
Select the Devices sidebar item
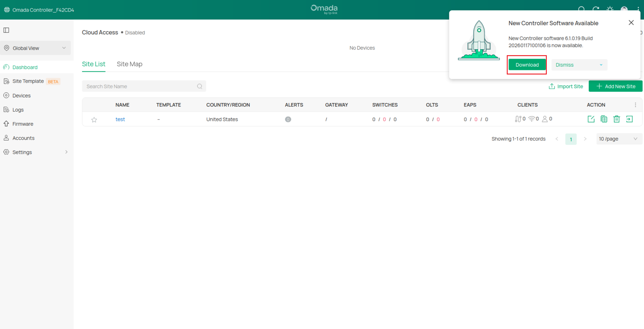21,95
